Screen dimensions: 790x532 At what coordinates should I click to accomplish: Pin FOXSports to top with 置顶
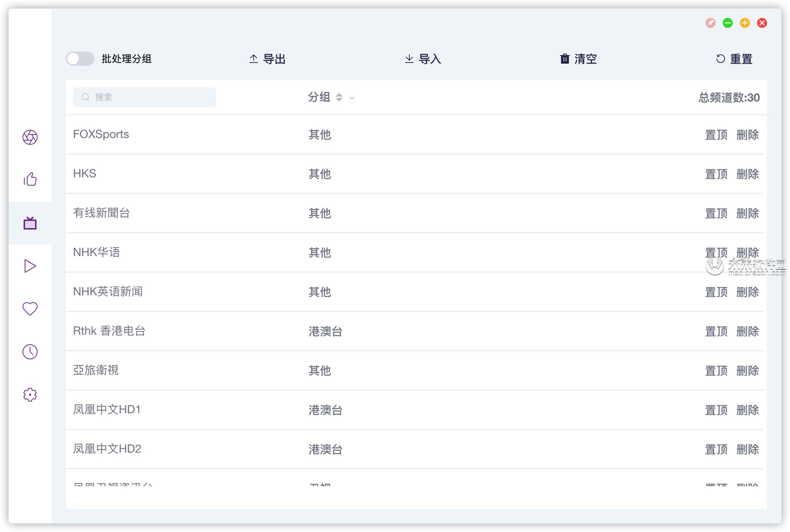(716, 134)
